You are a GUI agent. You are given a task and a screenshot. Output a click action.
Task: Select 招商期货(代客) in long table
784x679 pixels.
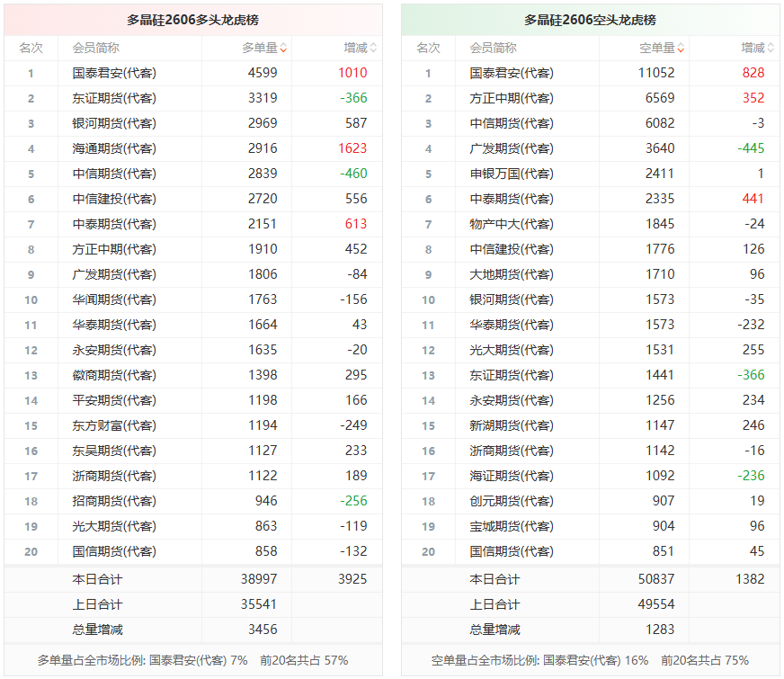coord(113,501)
